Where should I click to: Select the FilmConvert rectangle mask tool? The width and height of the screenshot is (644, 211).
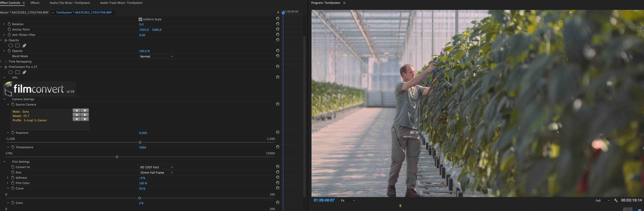18,72
